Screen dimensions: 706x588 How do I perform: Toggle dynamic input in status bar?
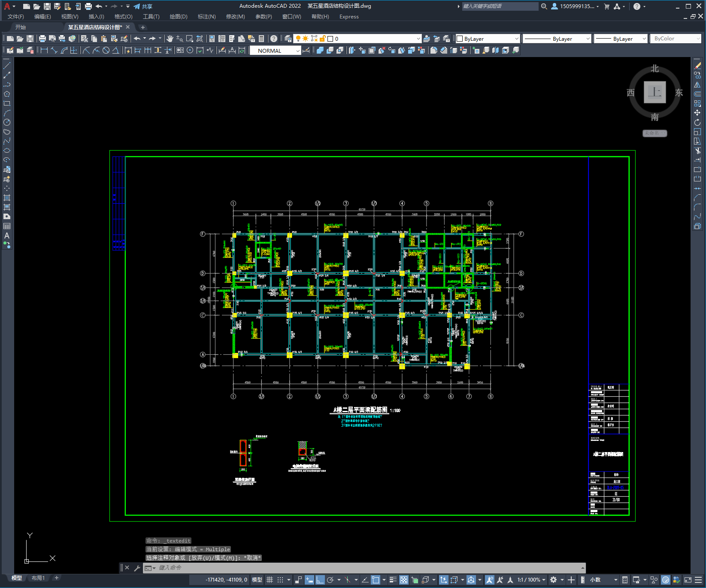click(309, 580)
